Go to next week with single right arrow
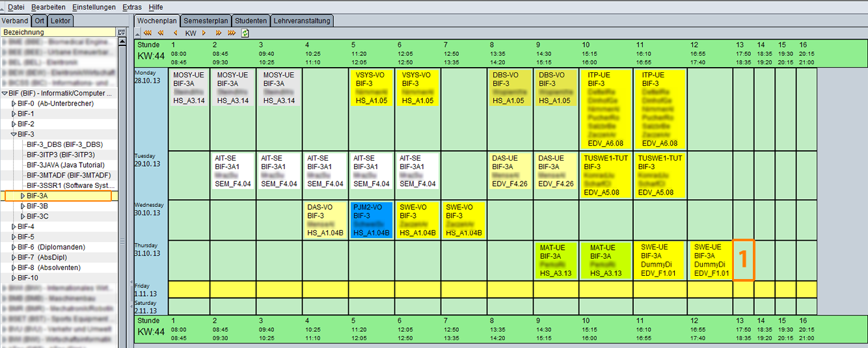The image size is (868, 348). coord(204,33)
